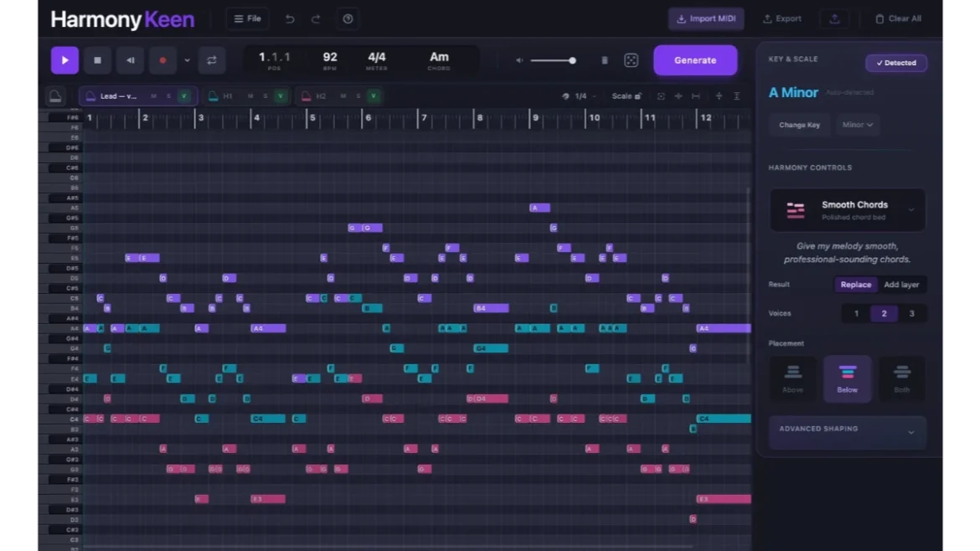Click the trash delete icon
Image resolution: width=980 pixels, height=551 pixels.
click(605, 60)
